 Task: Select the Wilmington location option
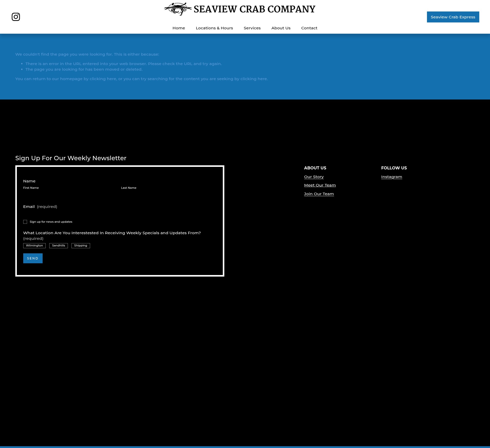point(34,246)
